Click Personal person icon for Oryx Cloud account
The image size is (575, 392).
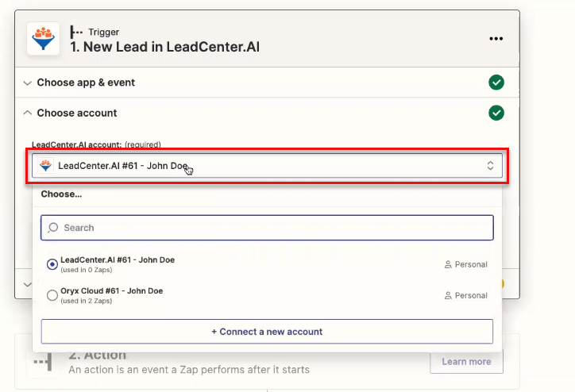(x=448, y=296)
